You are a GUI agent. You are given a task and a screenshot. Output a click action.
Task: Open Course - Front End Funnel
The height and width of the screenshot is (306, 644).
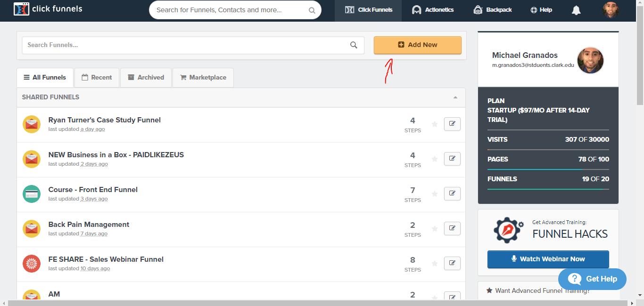pyautogui.click(x=93, y=190)
